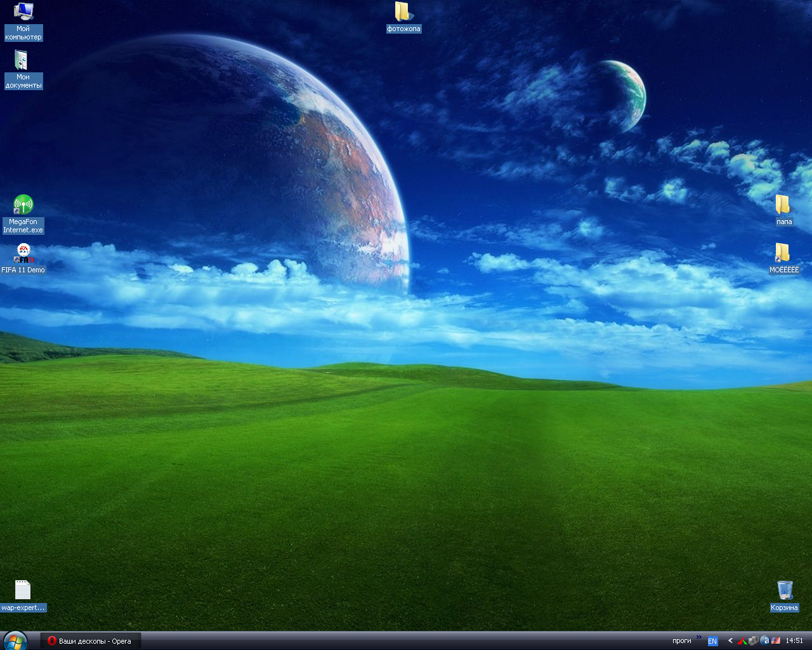Click the red and green tray icon

(742, 641)
